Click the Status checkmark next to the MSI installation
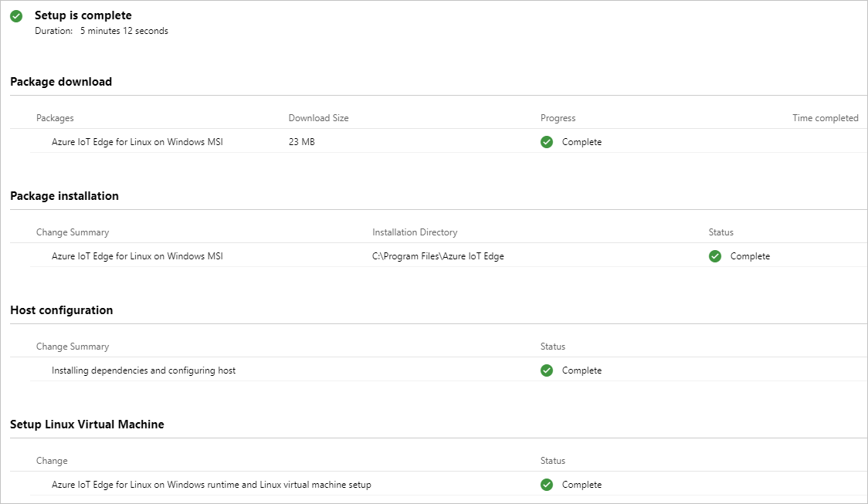Image resolution: width=868 pixels, height=504 pixels. (x=715, y=255)
